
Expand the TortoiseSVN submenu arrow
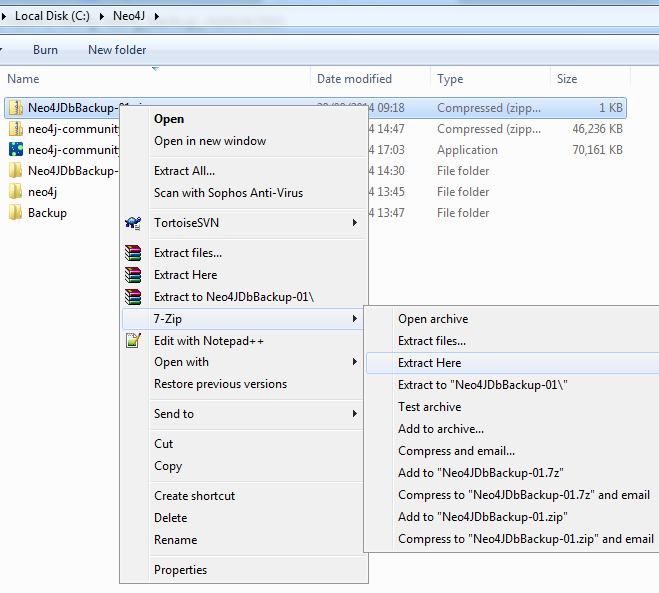pos(355,223)
